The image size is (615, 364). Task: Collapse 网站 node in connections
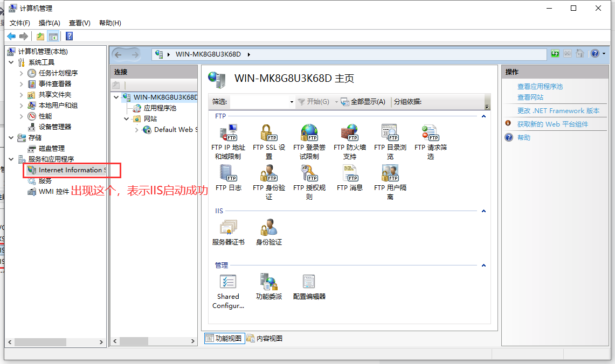coord(126,118)
